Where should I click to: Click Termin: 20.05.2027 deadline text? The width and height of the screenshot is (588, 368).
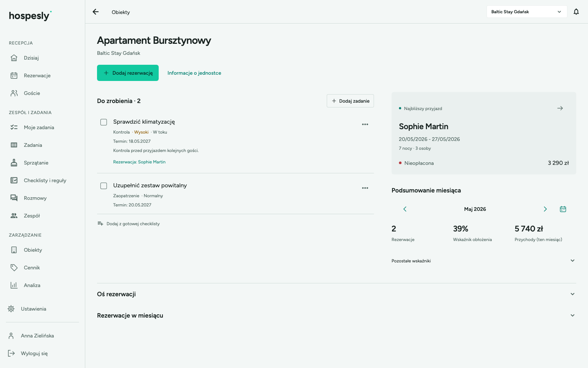click(x=132, y=205)
